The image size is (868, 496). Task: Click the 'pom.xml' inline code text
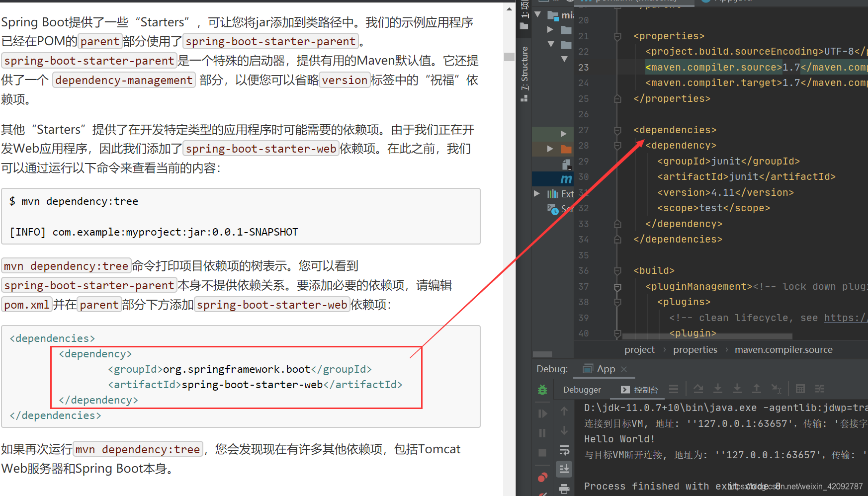[27, 305]
